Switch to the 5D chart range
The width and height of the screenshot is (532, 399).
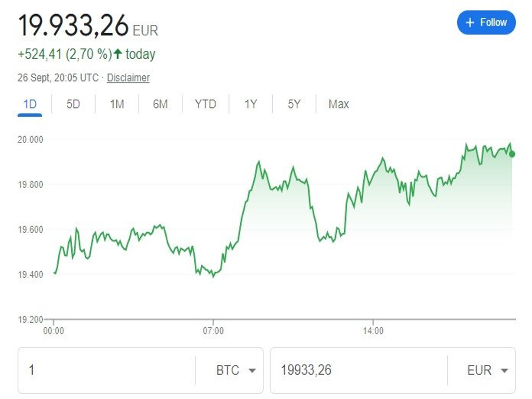click(x=73, y=104)
